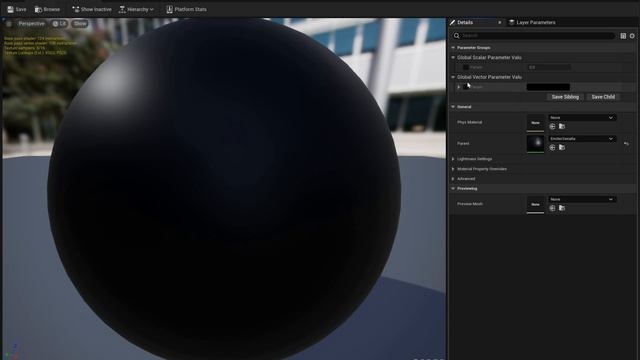Click Browse in the toolbar

[47, 9]
